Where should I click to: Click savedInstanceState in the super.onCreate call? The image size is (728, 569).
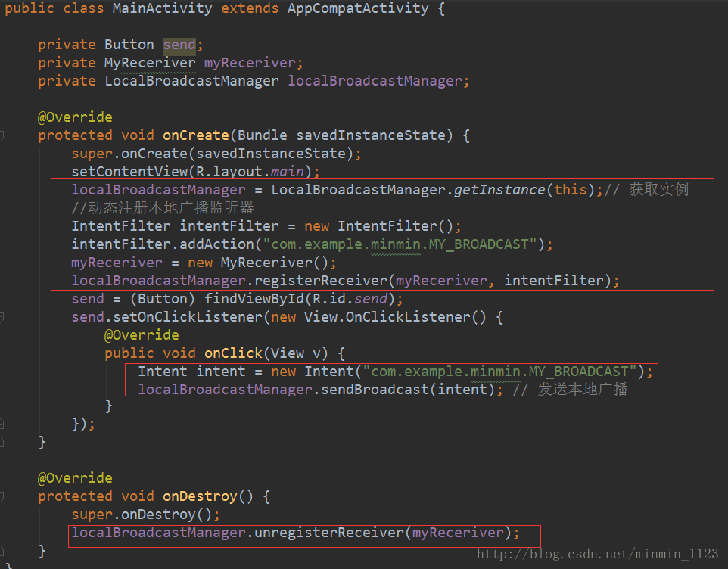pos(271,154)
